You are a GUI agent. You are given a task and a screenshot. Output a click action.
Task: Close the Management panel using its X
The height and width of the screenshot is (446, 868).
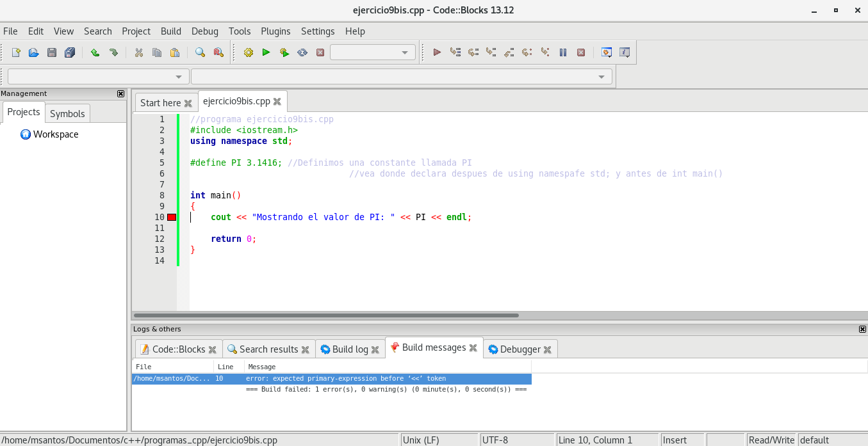(120, 93)
